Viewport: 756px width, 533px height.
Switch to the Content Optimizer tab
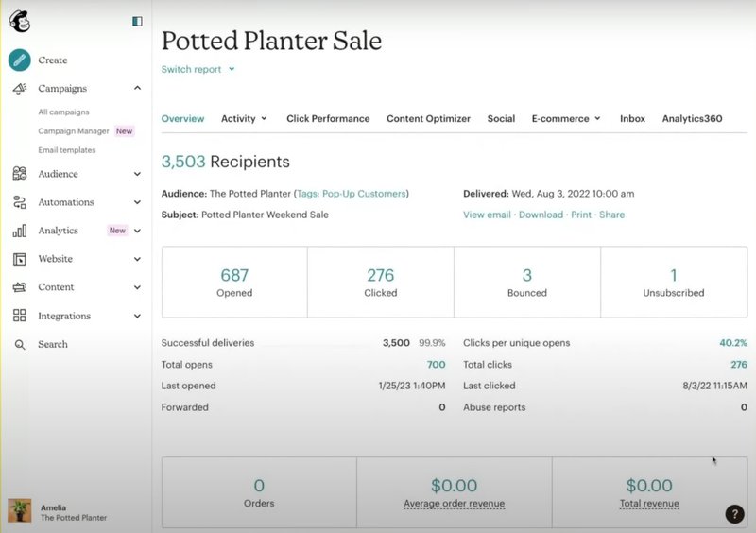pyautogui.click(x=428, y=119)
